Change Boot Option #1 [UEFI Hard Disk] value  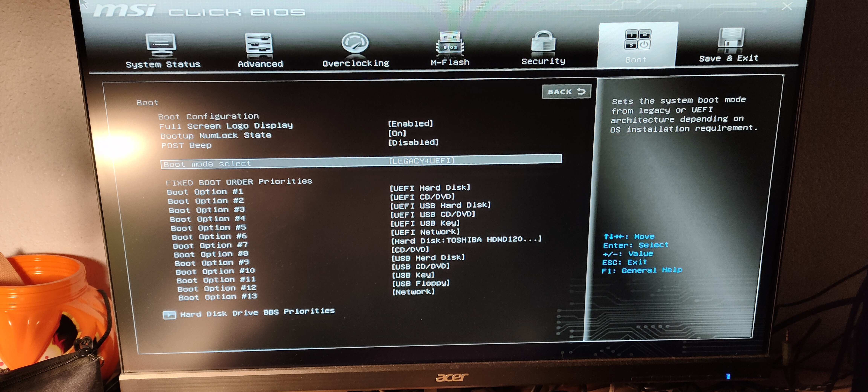point(430,188)
